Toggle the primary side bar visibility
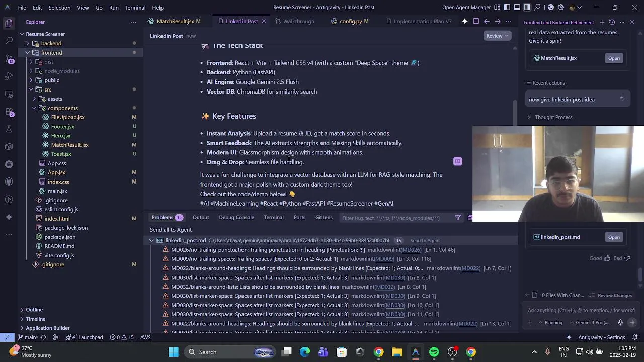Viewport: 644px width, 362px height. pyautogui.click(x=507, y=7)
